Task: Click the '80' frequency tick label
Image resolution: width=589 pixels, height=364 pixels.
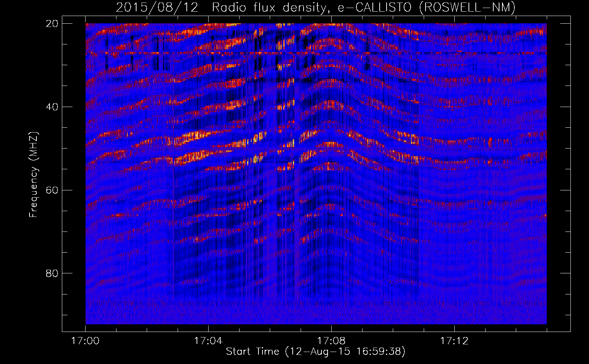Action: coord(52,273)
